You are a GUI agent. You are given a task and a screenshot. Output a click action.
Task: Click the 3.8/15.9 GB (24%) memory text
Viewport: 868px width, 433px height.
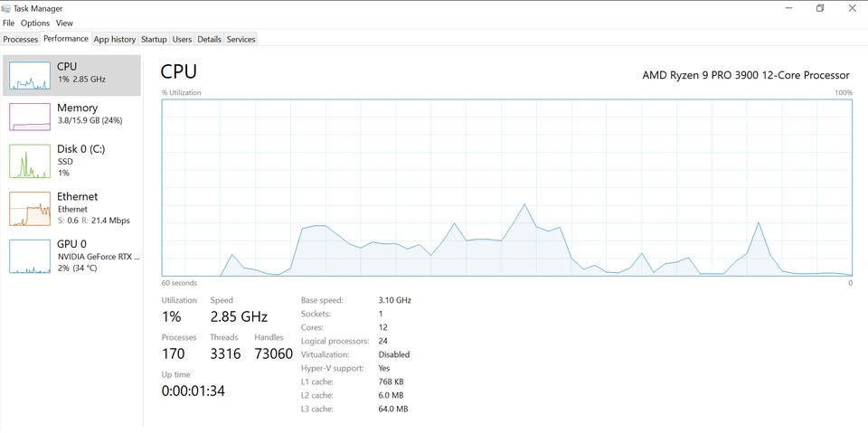(90, 120)
